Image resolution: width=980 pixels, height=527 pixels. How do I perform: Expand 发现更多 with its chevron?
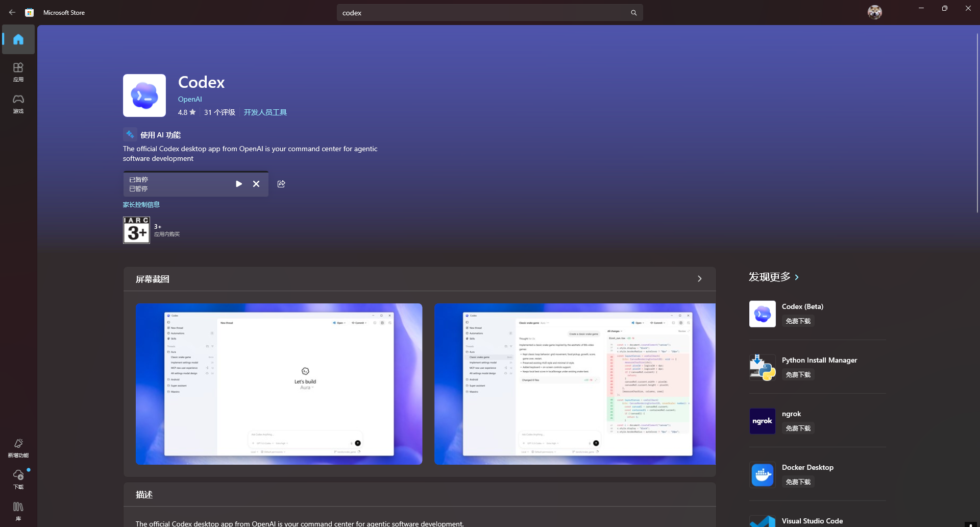tap(797, 277)
